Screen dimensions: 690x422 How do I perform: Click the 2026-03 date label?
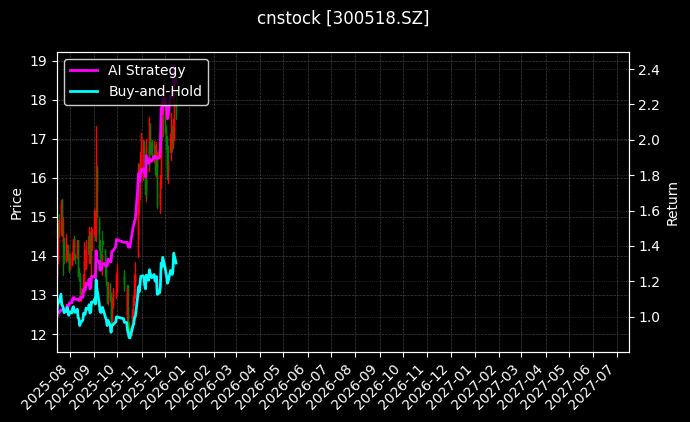click(x=211, y=387)
